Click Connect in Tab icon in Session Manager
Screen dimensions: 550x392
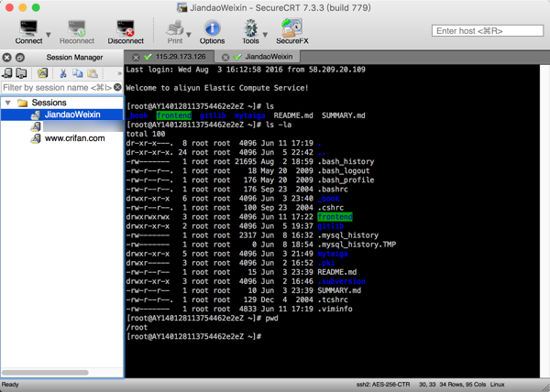(21, 73)
